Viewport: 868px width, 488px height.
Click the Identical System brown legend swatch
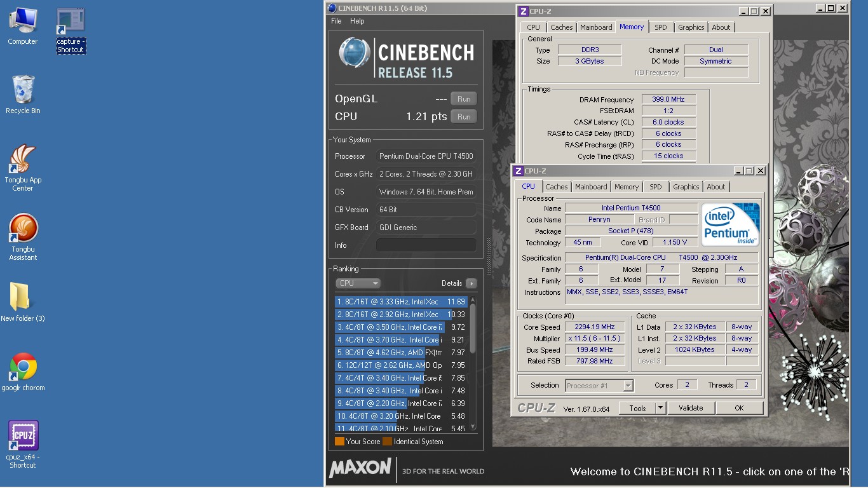tap(387, 441)
